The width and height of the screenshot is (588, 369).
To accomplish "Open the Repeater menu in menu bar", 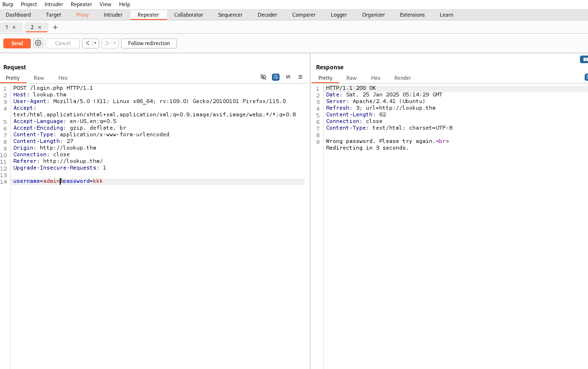I will (81, 4).
